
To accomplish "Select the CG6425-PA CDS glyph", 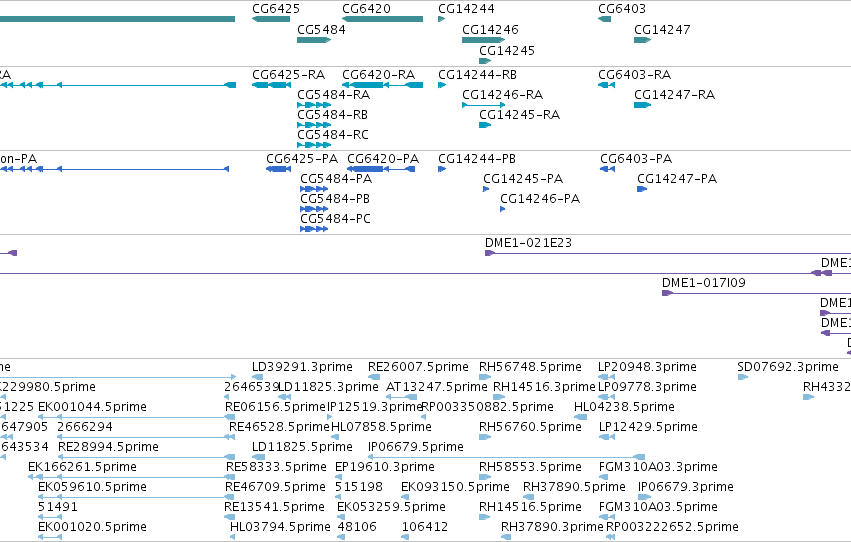I will point(278,169).
